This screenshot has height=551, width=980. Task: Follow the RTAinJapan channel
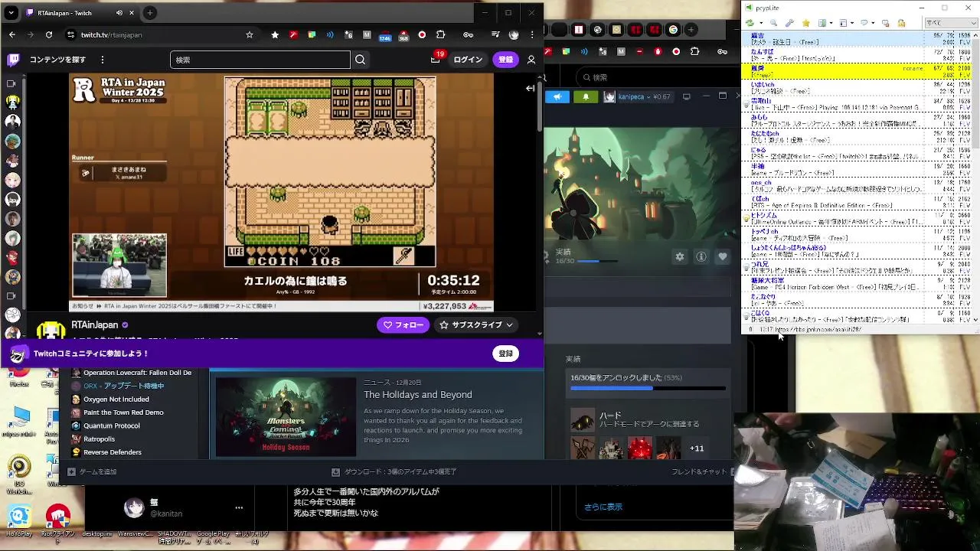pyautogui.click(x=403, y=325)
